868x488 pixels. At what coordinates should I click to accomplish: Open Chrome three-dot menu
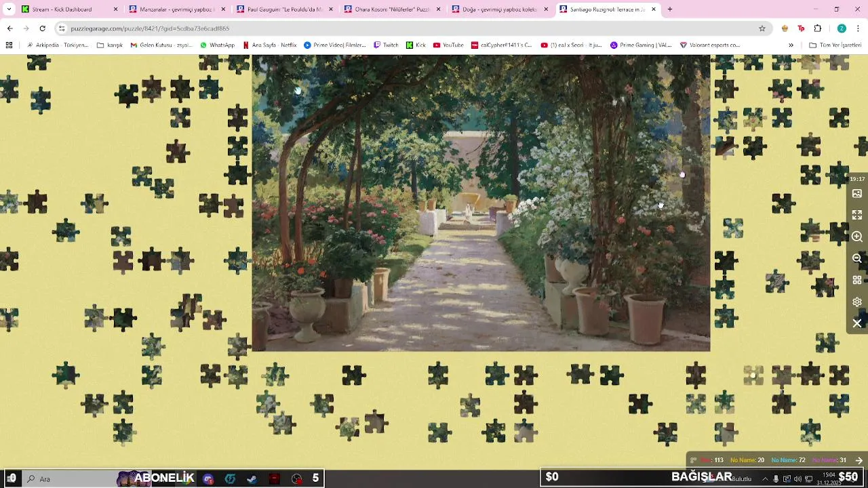(858, 28)
